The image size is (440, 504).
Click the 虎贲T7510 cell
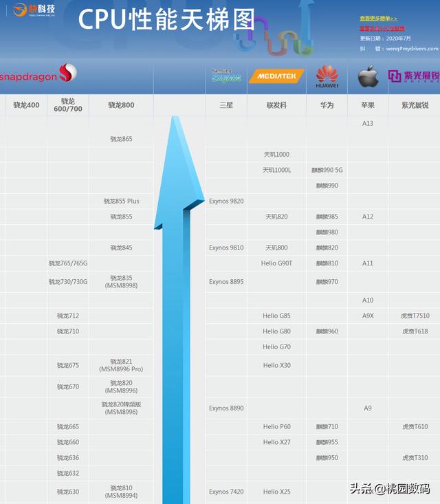415,316
